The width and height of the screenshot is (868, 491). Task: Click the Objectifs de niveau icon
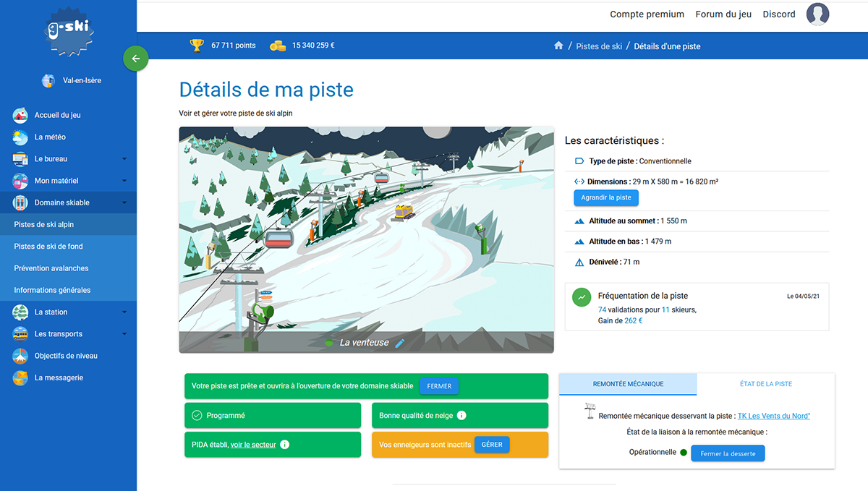click(x=20, y=356)
